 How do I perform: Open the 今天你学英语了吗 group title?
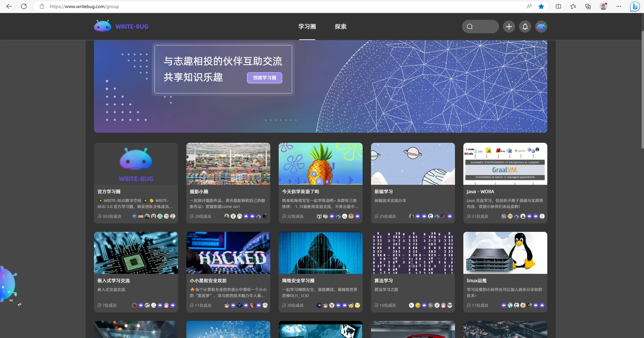coord(301,192)
